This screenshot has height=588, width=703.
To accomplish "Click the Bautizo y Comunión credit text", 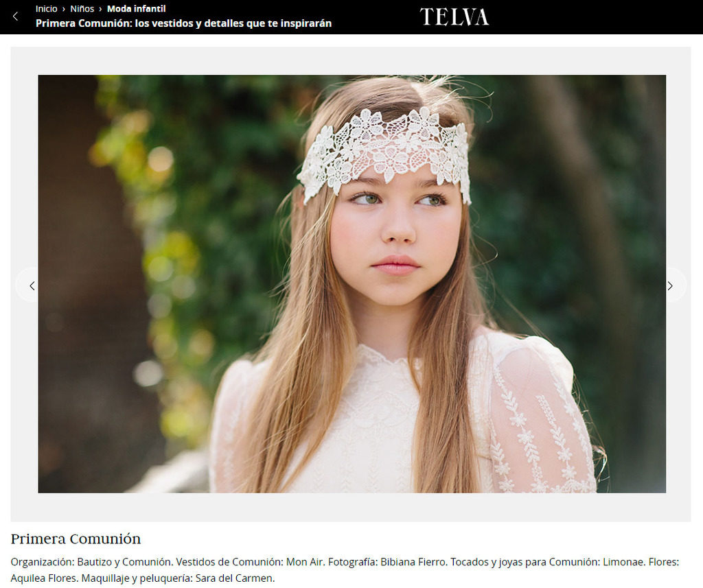I will point(124,561).
